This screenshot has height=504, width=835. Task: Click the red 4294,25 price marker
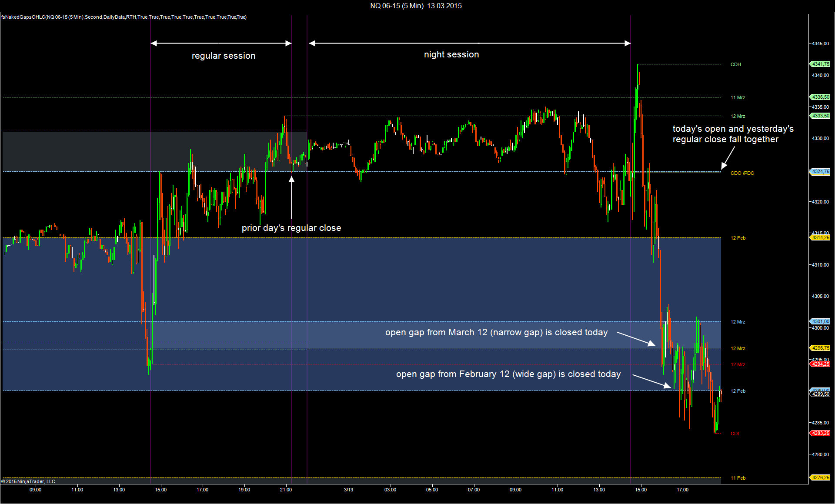click(x=820, y=364)
